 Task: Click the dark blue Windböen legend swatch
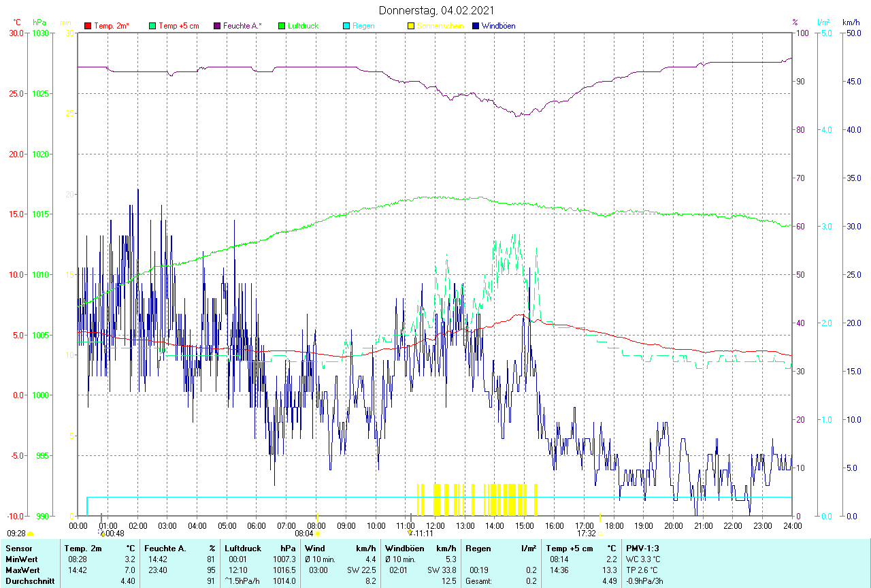click(x=476, y=26)
